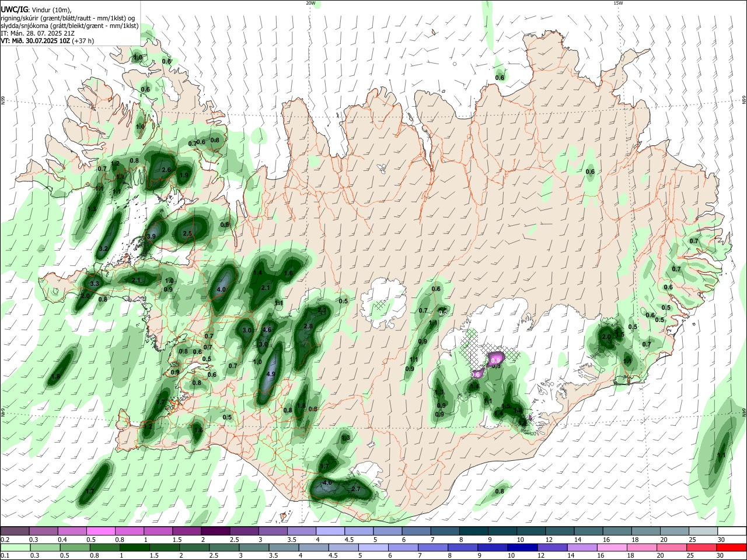Click the "3.9" precipitation value on the map
Viewport: 747px width, 560px height.
[151, 236]
